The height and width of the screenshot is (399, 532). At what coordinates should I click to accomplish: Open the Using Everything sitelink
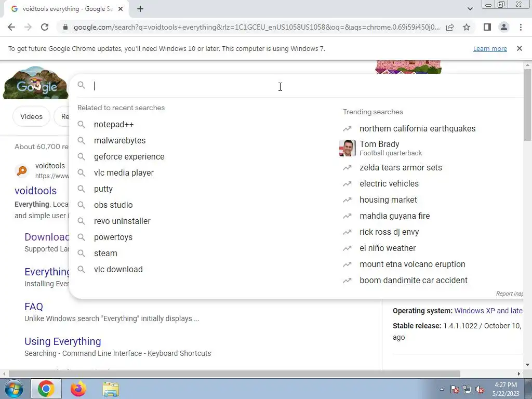(x=63, y=341)
